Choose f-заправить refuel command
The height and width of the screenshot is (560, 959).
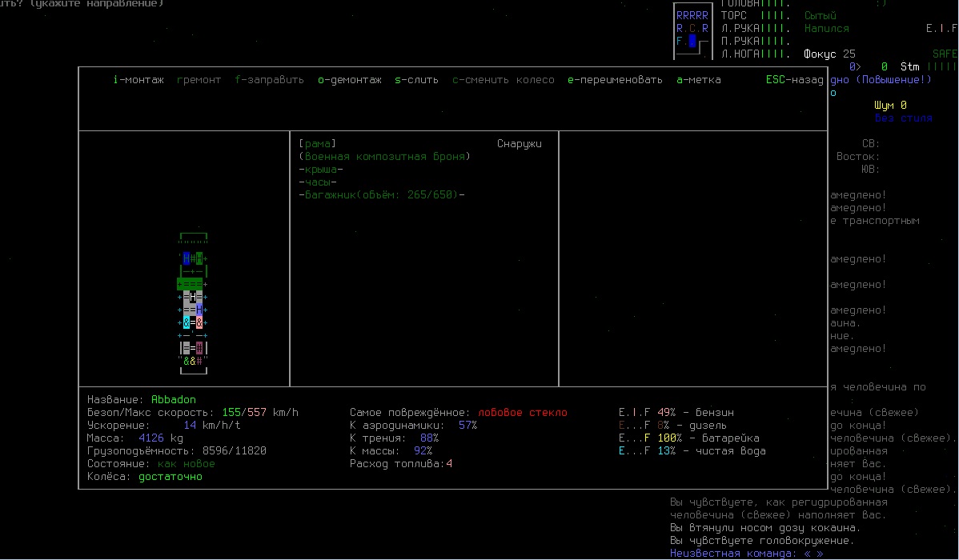coord(269,80)
